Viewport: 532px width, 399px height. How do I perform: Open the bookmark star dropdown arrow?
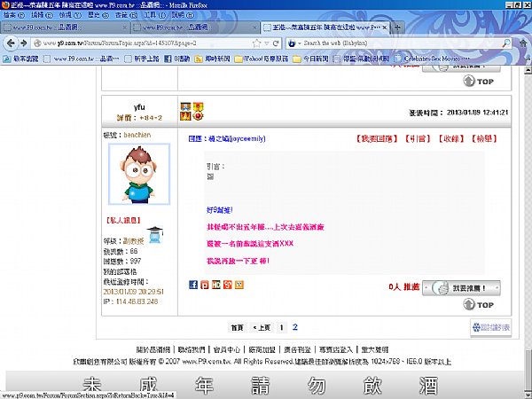point(267,43)
